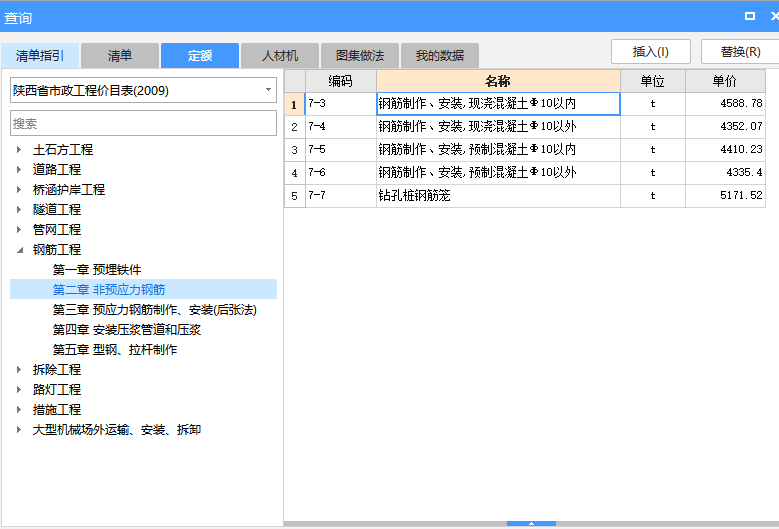This screenshot has height=529, width=779.
Task: Maximize the 查询 window
Action: click(x=750, y=16)
